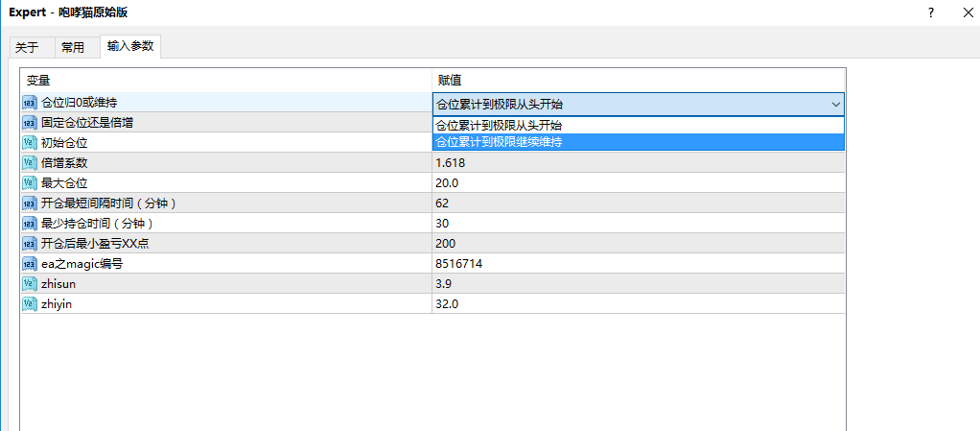Click the integer icon beside 固定仓位还是倍增
Image resolution: width=980 pixels, height=431 pixels.
pos(30,123)
